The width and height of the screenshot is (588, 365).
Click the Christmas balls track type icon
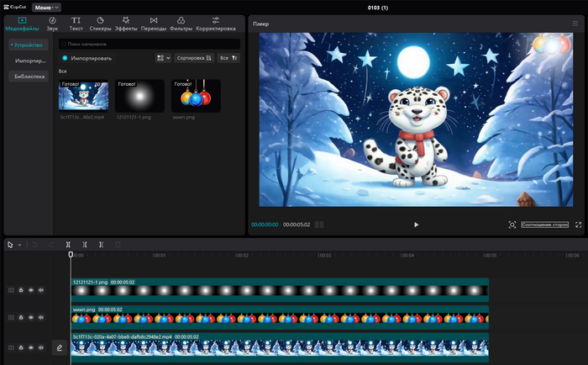click(11, 317)
